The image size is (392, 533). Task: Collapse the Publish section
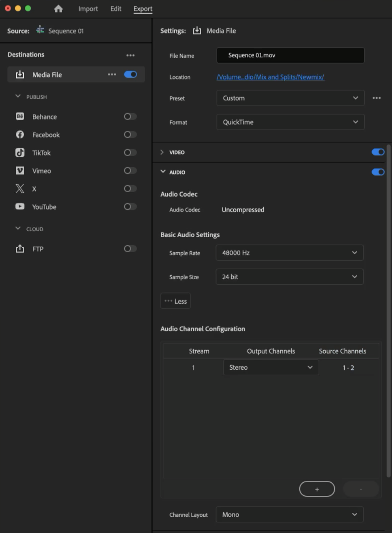(x=18, y=96)
